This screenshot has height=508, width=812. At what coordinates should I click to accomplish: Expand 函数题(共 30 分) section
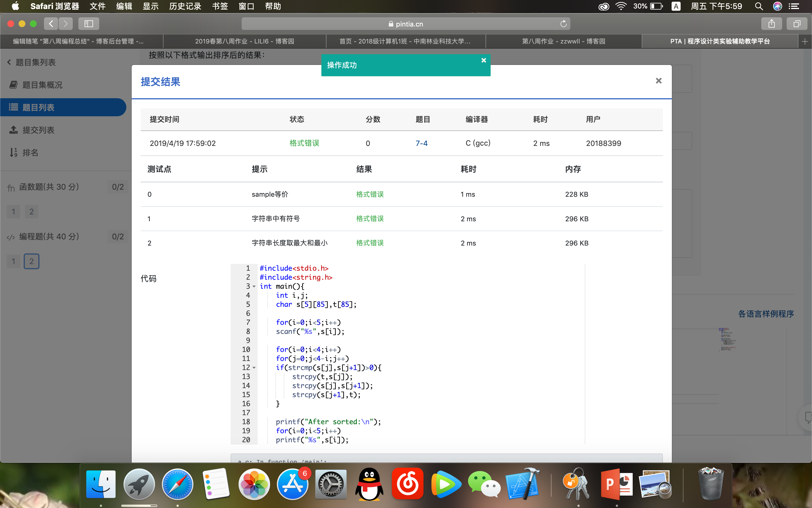(49, 187)
